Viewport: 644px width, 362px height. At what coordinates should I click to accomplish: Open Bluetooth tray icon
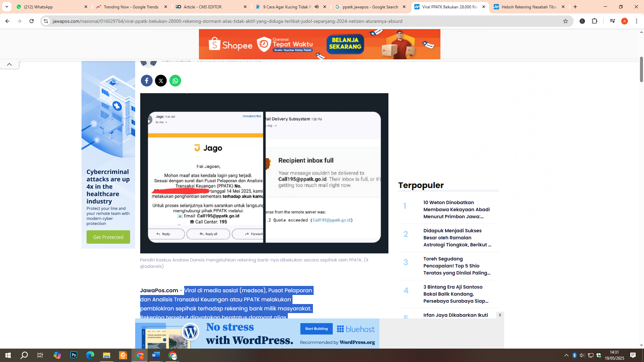574,355
